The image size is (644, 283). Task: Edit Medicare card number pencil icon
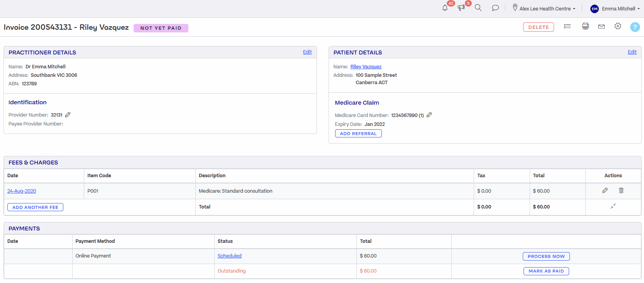click(429, 115)
